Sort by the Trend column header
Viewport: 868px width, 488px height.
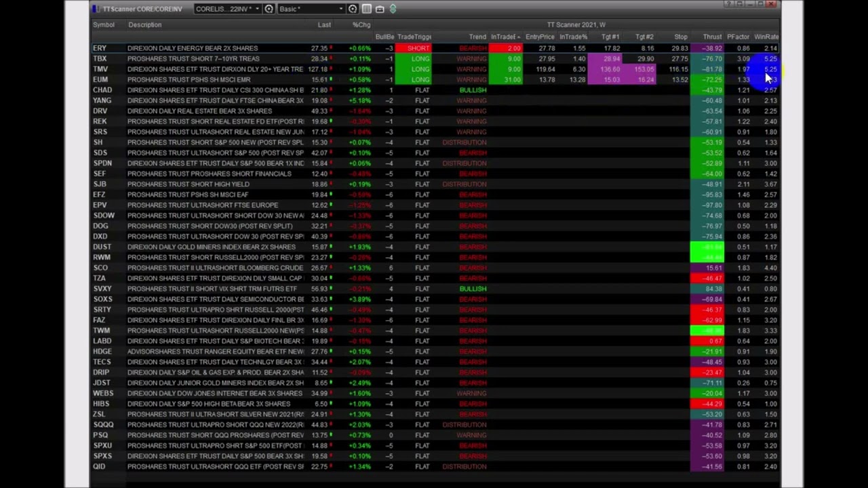click(477, 37)
